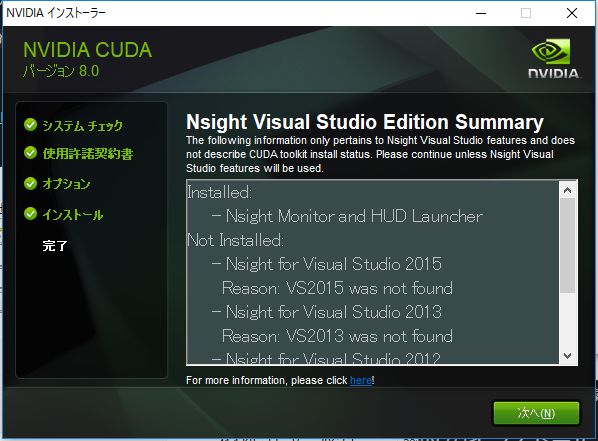This screenshot has height=441, width=598.
Task: Select the 使用許諾契約書 step
Action: [x=88, y=153]
